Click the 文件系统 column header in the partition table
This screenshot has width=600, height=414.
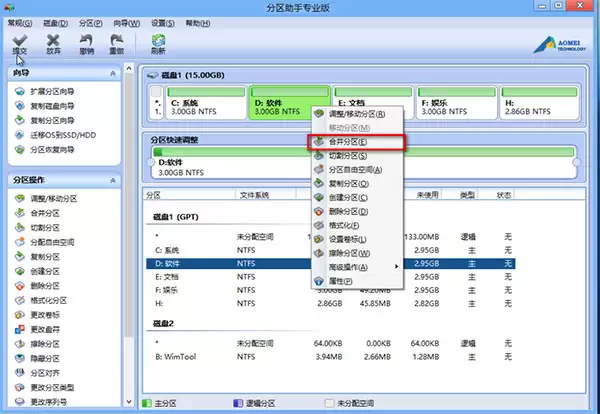pyautogui.click(x=254, y=195)
